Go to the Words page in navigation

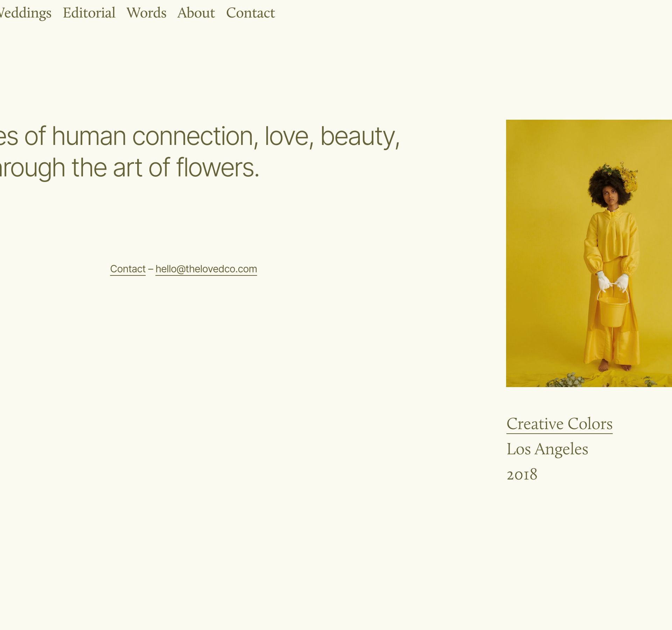(146, 13)
